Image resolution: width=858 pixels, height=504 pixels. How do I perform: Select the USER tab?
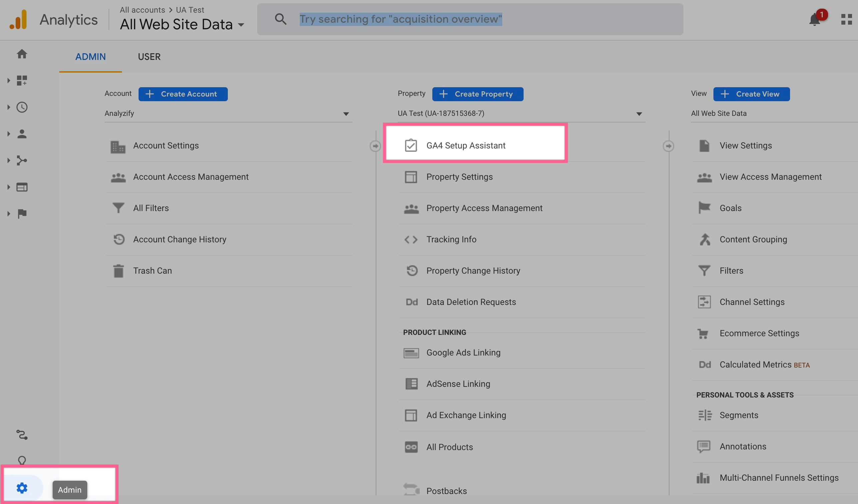pyautogui.click(x=149, y=56)
